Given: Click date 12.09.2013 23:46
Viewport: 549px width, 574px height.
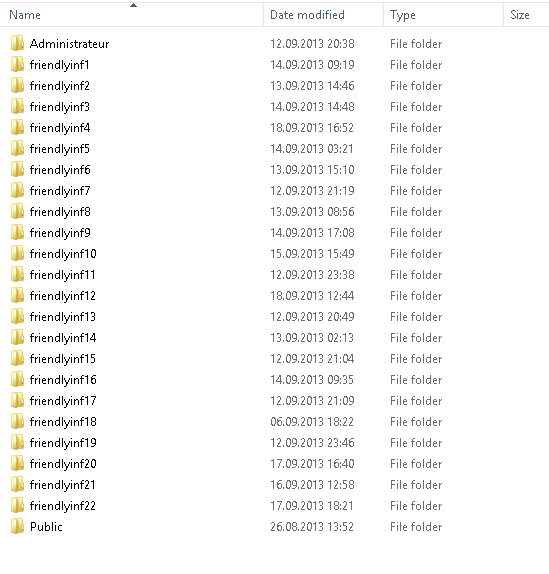Looking at the screenshot, I should [312, 442].
